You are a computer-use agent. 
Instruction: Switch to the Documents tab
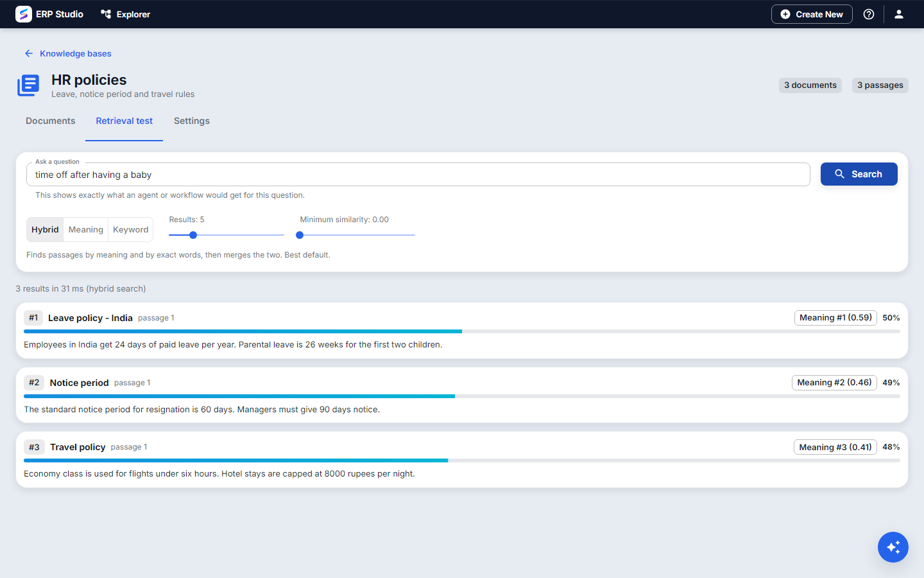[51, 121]
